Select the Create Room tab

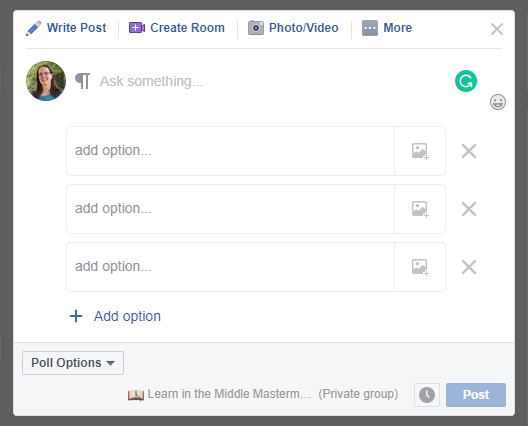[177, 28]
